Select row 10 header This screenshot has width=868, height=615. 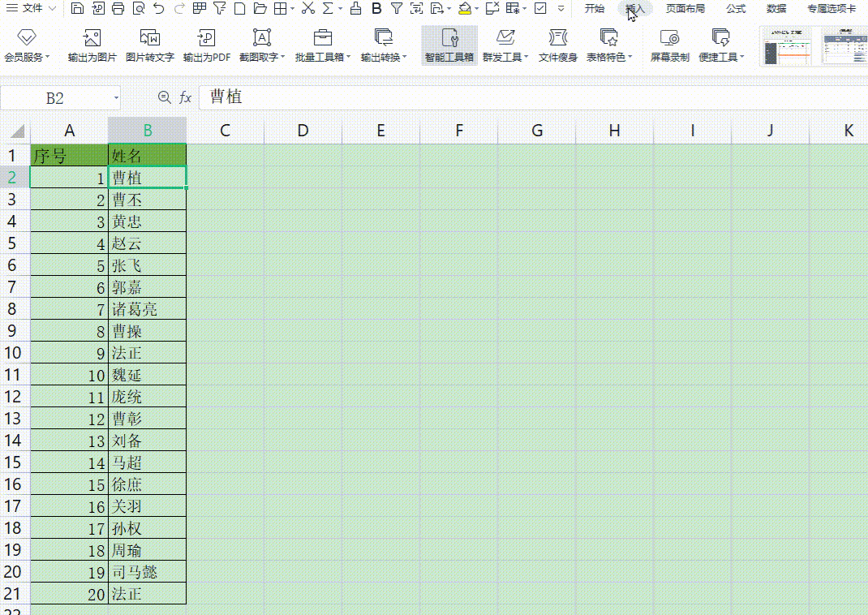pyautogui.click(x=13, y=353)
